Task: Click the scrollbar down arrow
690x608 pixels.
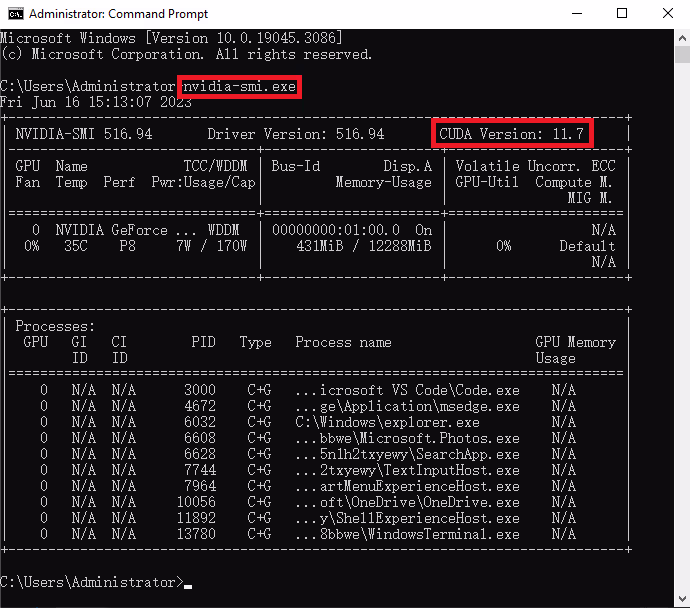Action: coord(682,598)
